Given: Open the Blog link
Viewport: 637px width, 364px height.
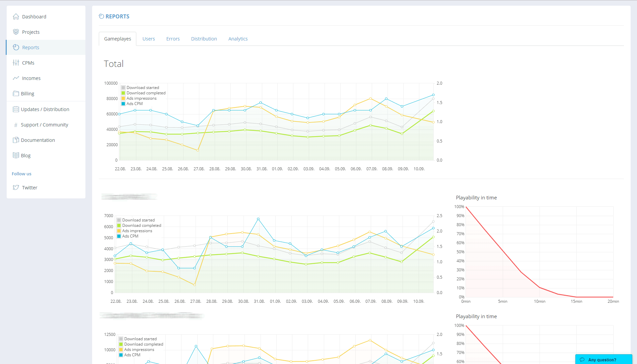Looking at the screenshot, I should click(46, 155).
